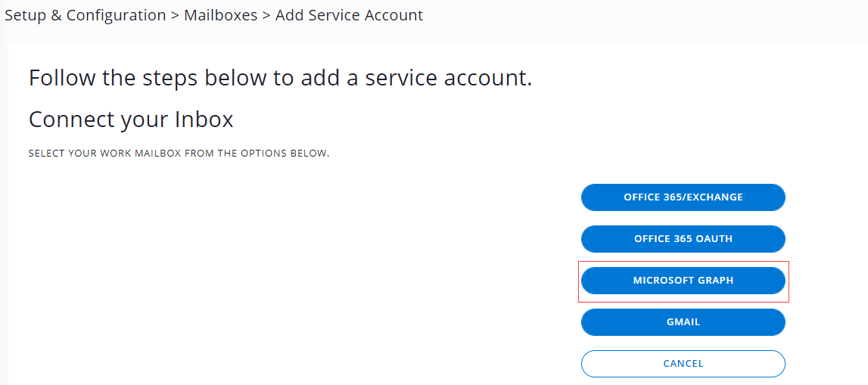
Task: Click the word 'Configuration' in the breadcrumb
Action: coord(117,15)
